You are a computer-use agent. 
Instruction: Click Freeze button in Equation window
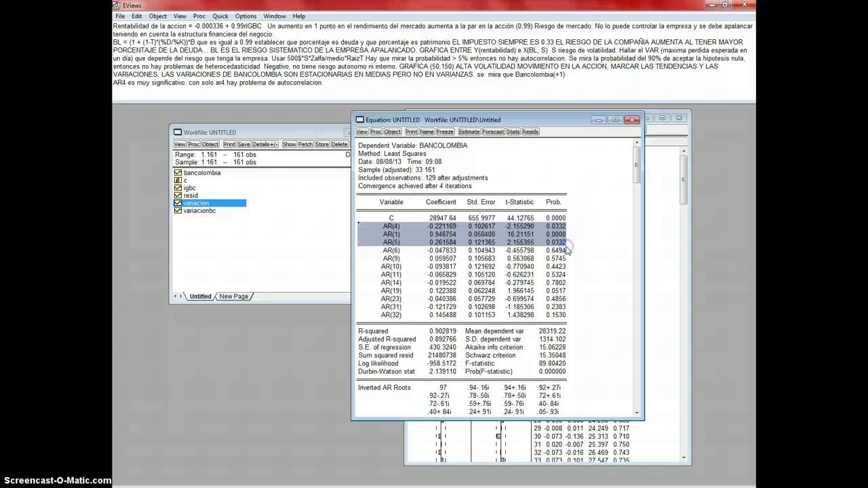coord(445,132)
